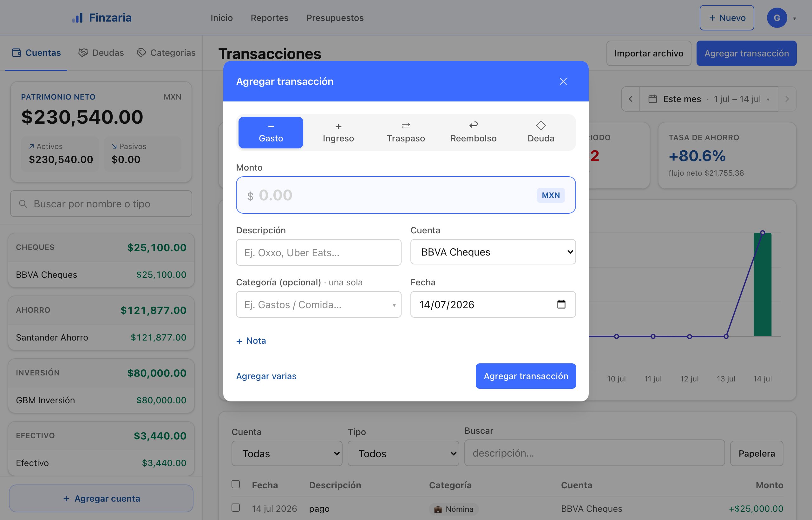Expand the user menu caret next to avatar
The width and height of the screenshot is (812, 520).
795,19
